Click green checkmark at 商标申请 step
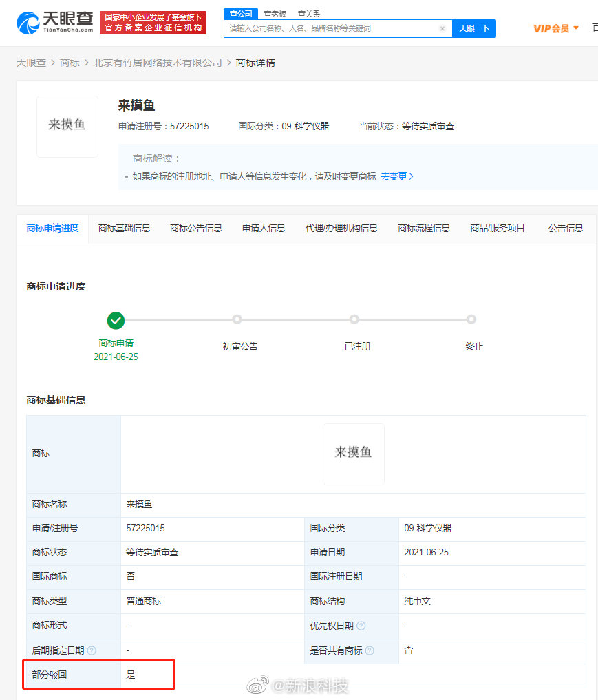 [116, 320]
